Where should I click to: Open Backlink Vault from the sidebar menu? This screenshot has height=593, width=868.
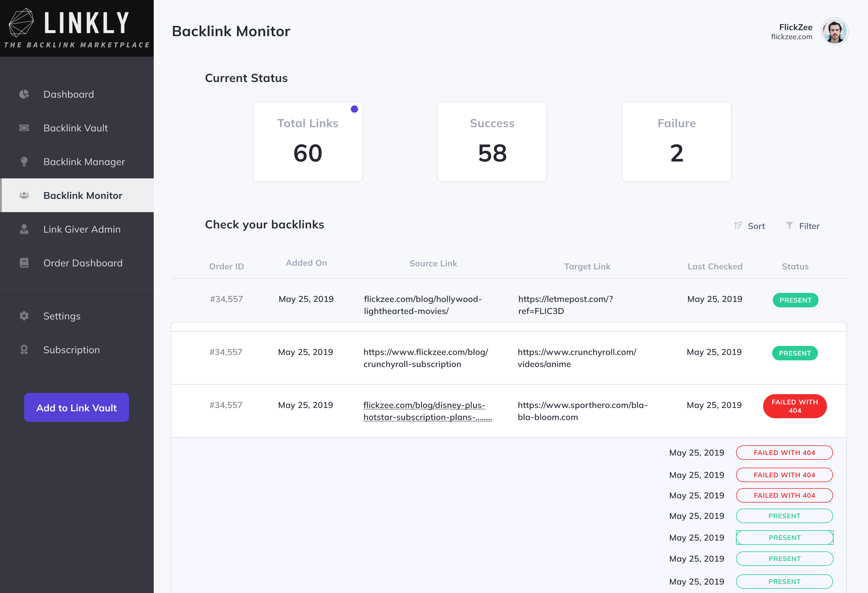pos(75,128)
